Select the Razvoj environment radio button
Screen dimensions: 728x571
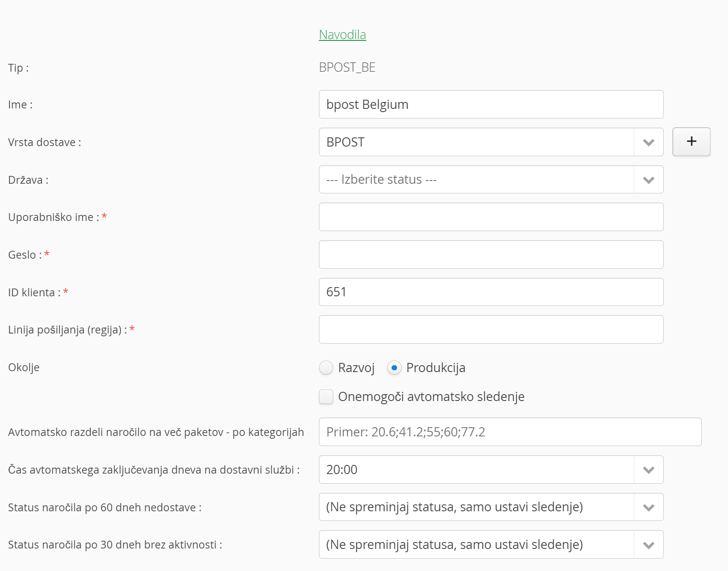326,368
